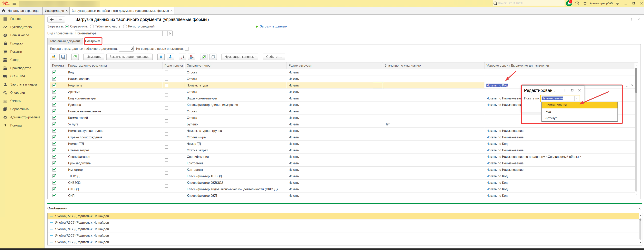This screenshot has width=644, height=250.
Task: Choose Код in the Искать по list
Action: (579, 111)
